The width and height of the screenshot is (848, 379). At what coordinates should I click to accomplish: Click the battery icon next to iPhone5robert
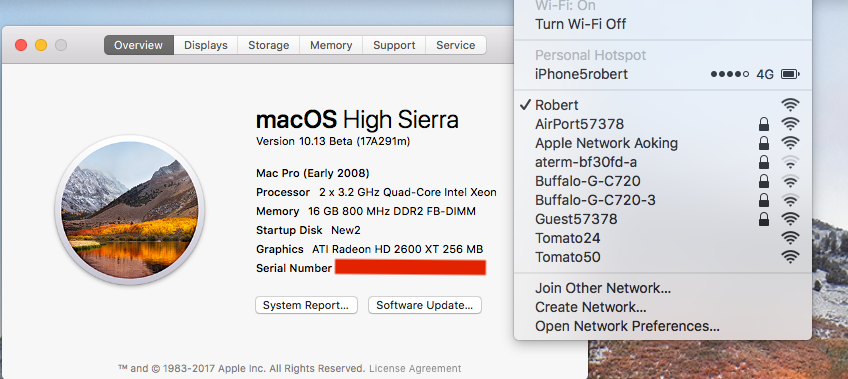click(x=790, y=74)
